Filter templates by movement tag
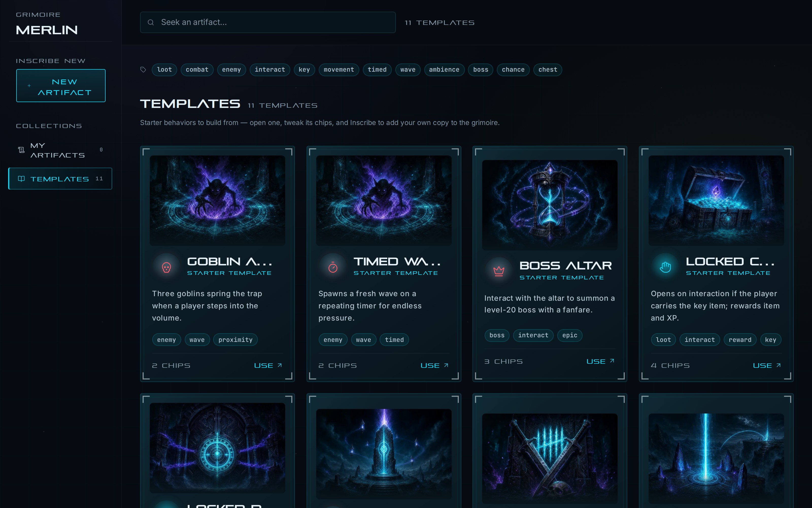812x508 pixels. pos(339,70)
